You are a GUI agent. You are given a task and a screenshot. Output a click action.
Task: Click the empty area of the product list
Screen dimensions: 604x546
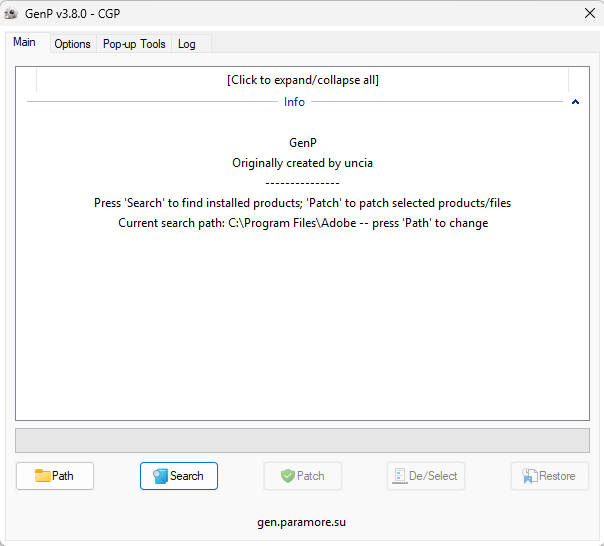[302, 324]
